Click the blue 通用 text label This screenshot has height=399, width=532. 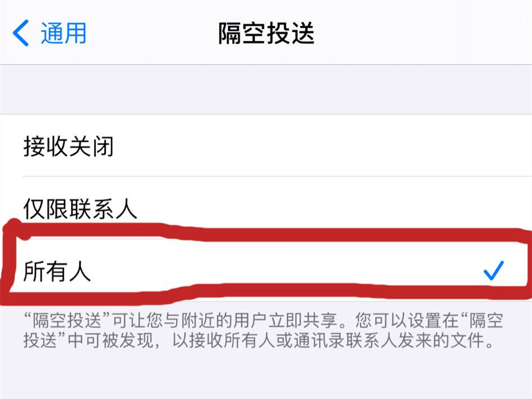tap(64, 33)
